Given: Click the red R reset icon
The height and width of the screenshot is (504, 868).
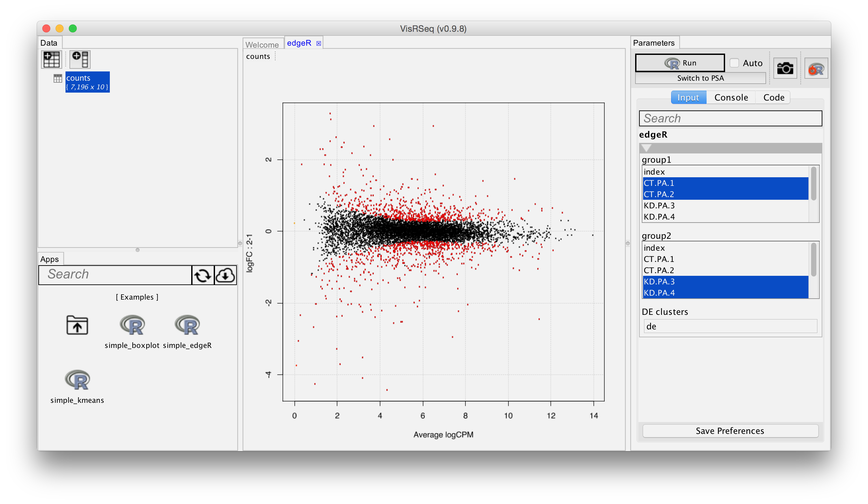Looking at the screenshot, I should pos(816,69).
